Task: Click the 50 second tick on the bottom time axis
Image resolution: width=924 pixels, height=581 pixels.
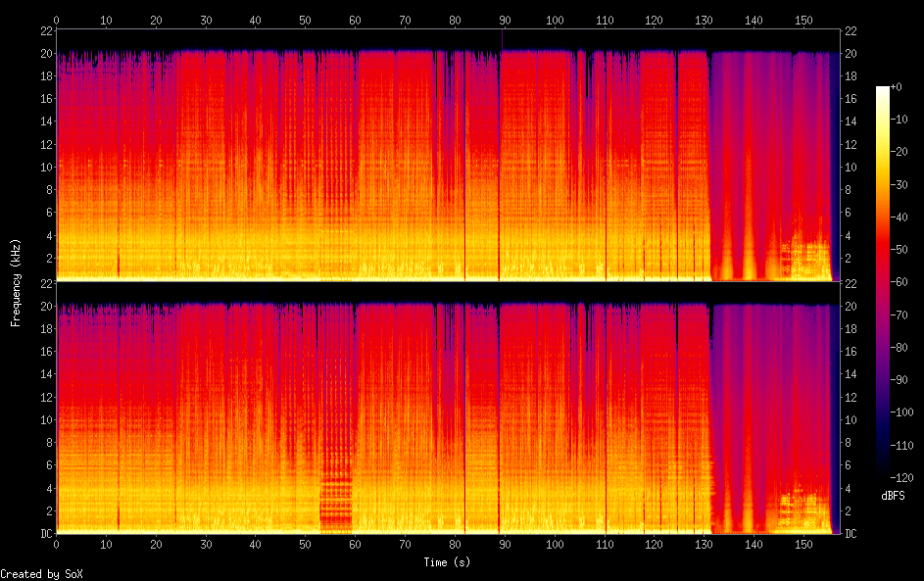Action: click(x=306, y=544)
